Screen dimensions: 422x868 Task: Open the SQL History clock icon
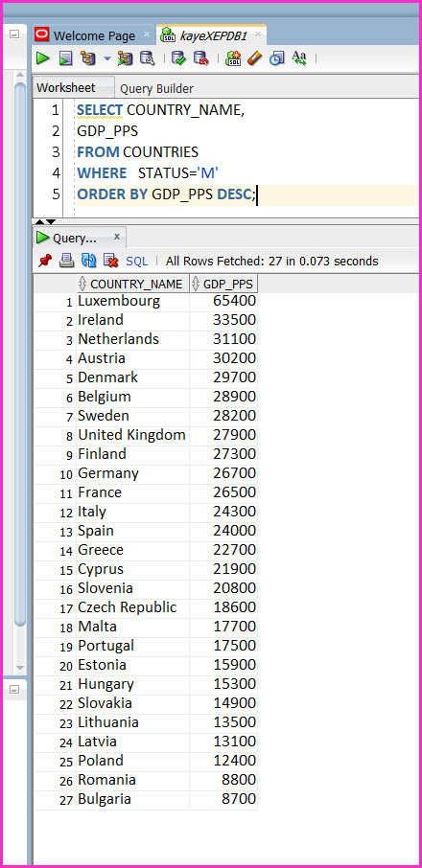[x=277, y=57]
